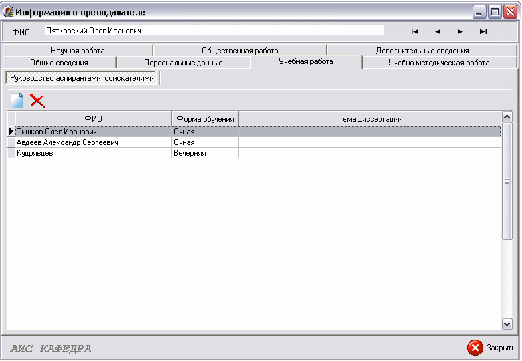
Task: Click the vertical scrollbar thumb of the table
Action: (x=507, y=181)
